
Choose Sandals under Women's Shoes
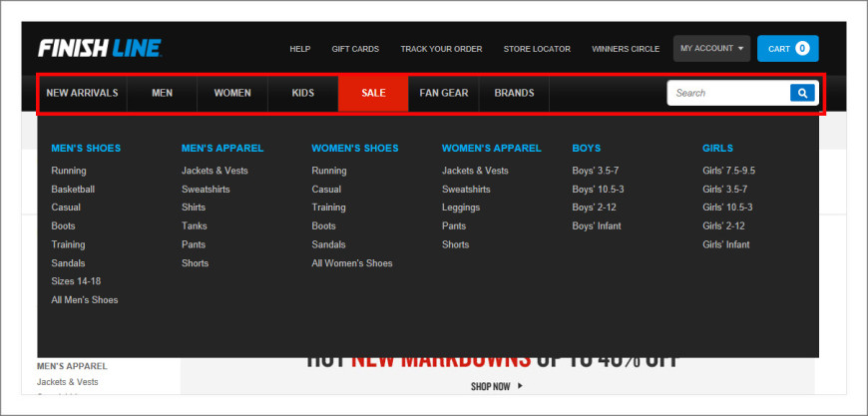coord(329,244)
